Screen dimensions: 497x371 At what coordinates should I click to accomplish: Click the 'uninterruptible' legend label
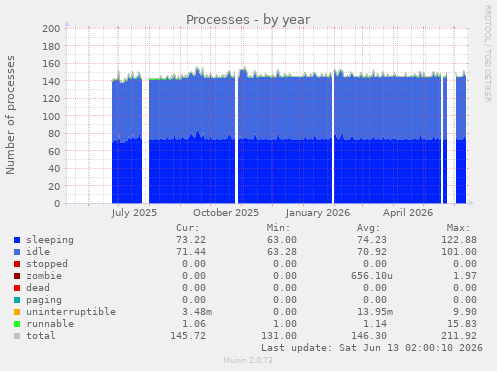click(x=71, y=312)
